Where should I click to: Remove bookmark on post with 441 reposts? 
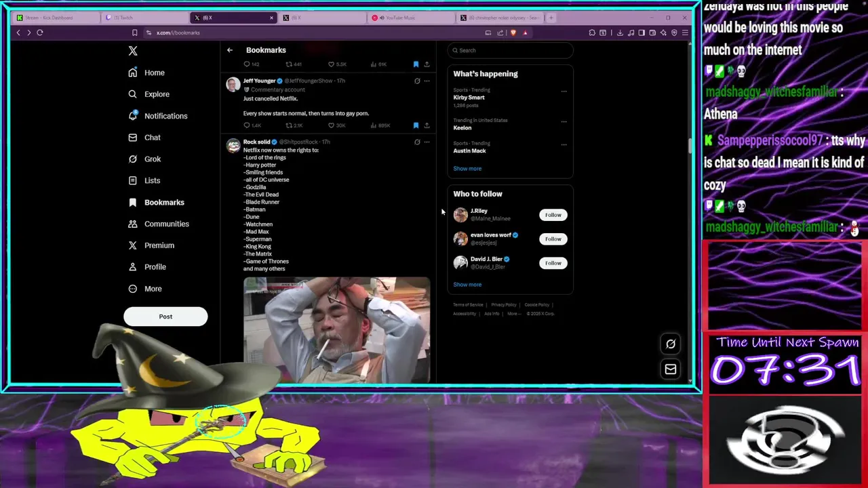(x=416, y=64)
